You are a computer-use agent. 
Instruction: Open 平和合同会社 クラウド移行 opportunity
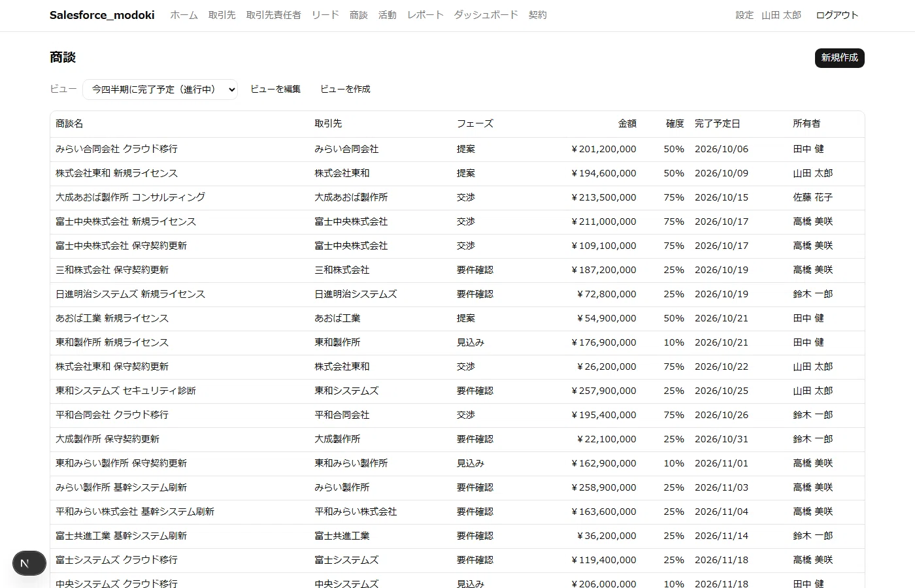tap(112, 415)
